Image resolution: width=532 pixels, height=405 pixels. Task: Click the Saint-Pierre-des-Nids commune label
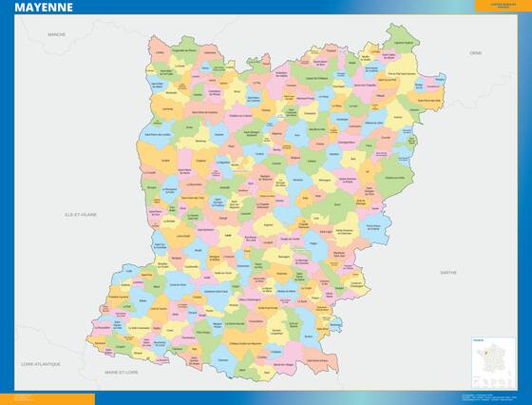[428, 101]
